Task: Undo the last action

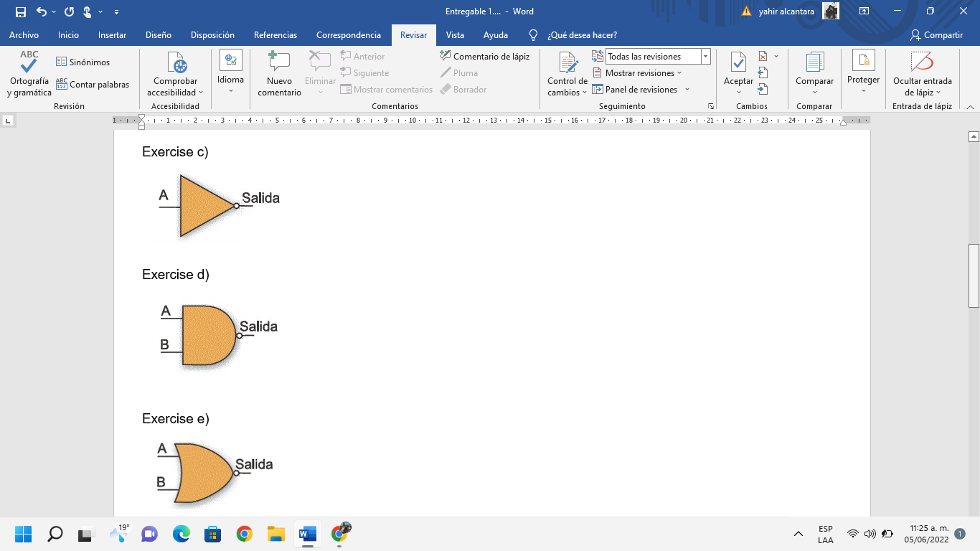Action: click(x=42, y=11)
